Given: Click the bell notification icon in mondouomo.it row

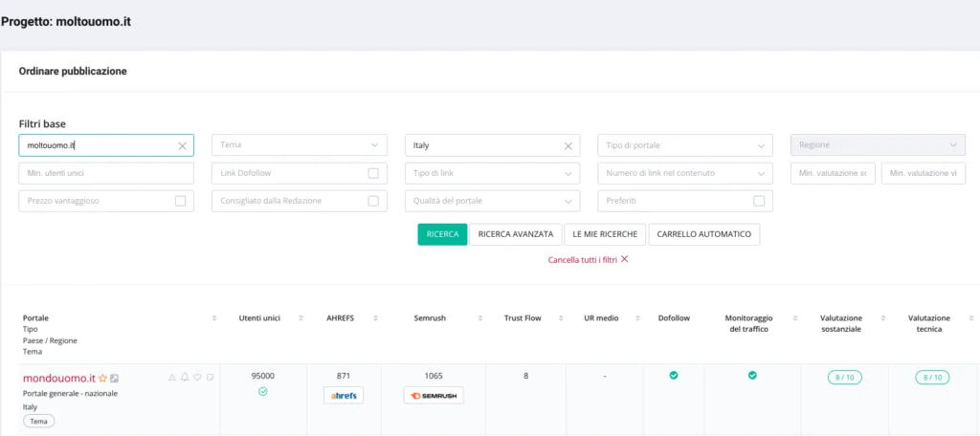Looking at the screenshot, I should pyautogui.click(x=185, y=378).
